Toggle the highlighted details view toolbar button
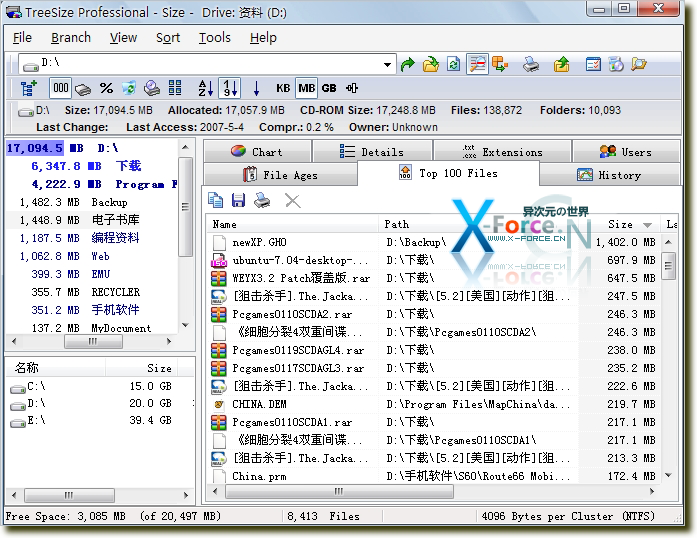This screenshot has height=538, width=697. click(x=477, y=65)
